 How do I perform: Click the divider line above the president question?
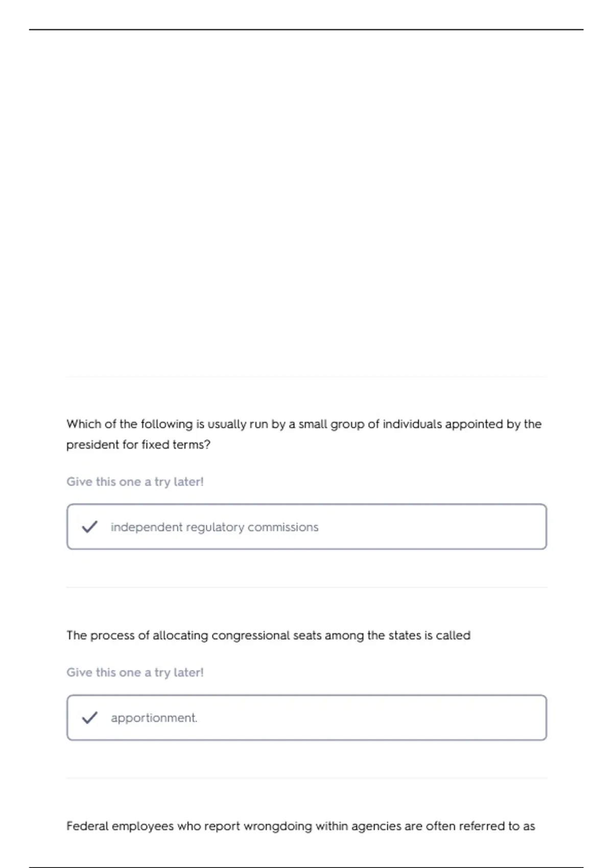tap(306, 377)
